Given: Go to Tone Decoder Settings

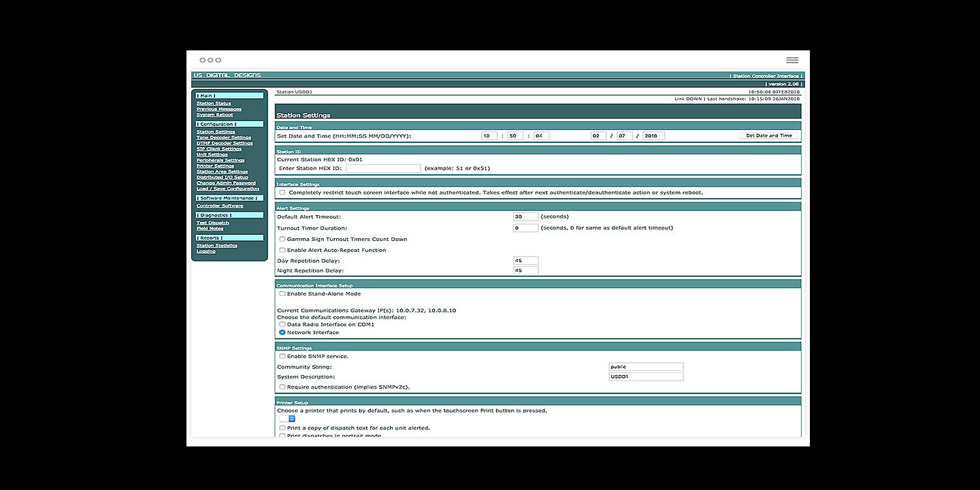Looking at the screenshot, I should tap(224, 137).
